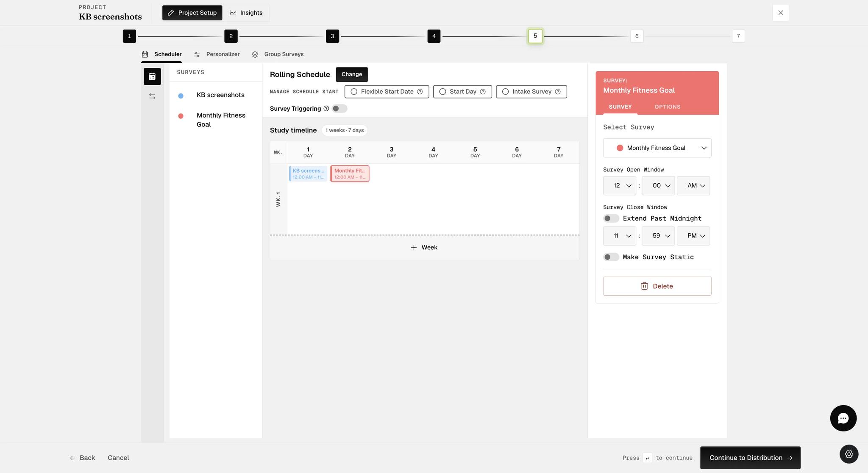Select the KB screenshots block on day 1
Viewport: 868px width, 473px height.
pos(308,174)
